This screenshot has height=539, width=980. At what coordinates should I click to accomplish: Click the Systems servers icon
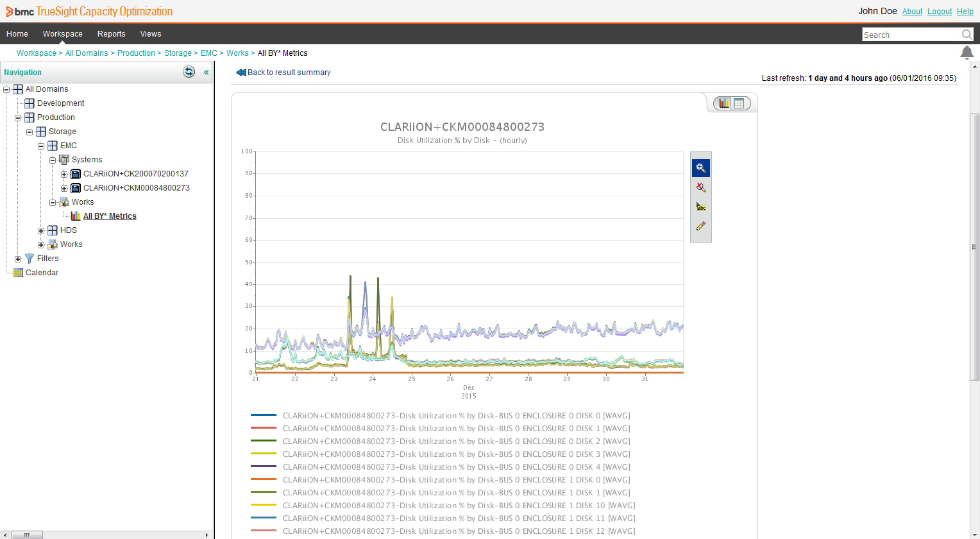64,160
